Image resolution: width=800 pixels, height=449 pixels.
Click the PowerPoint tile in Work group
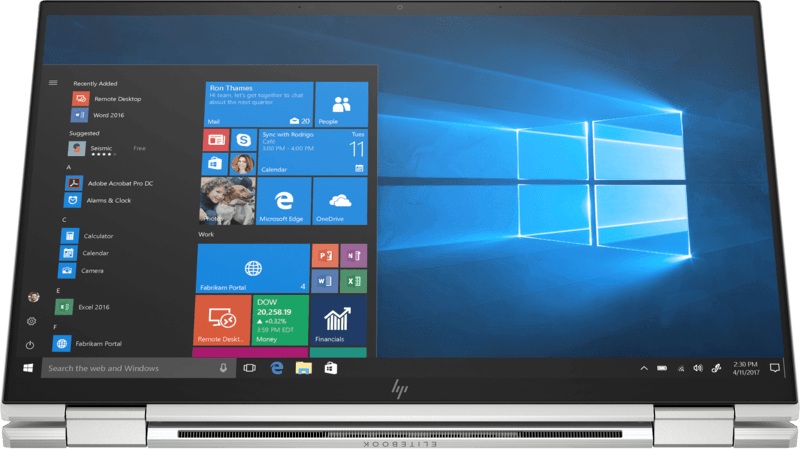[324, 256]
